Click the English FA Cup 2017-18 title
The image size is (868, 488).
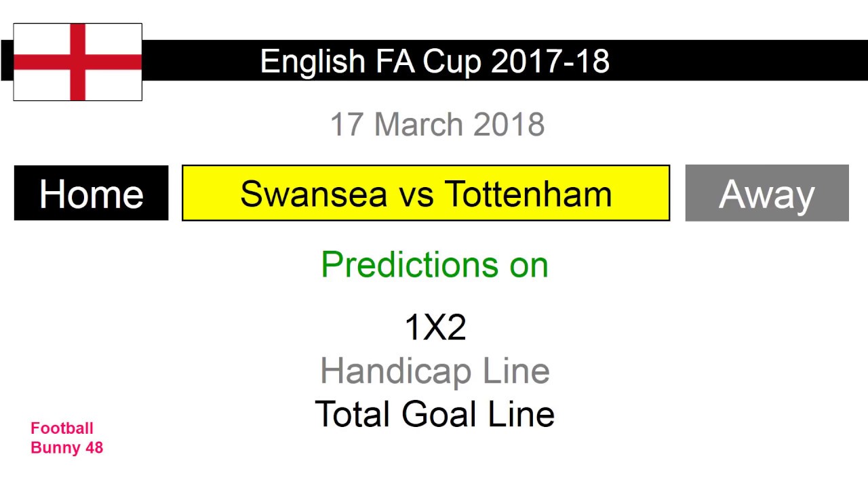pos(435,61)
